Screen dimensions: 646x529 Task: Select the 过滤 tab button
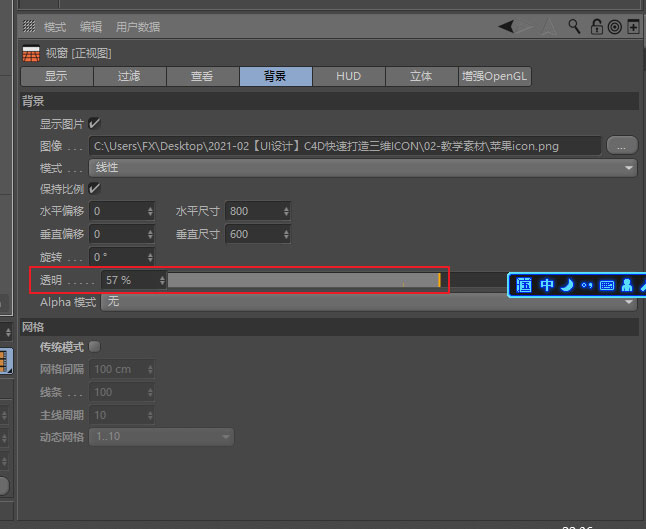point(129,76)
